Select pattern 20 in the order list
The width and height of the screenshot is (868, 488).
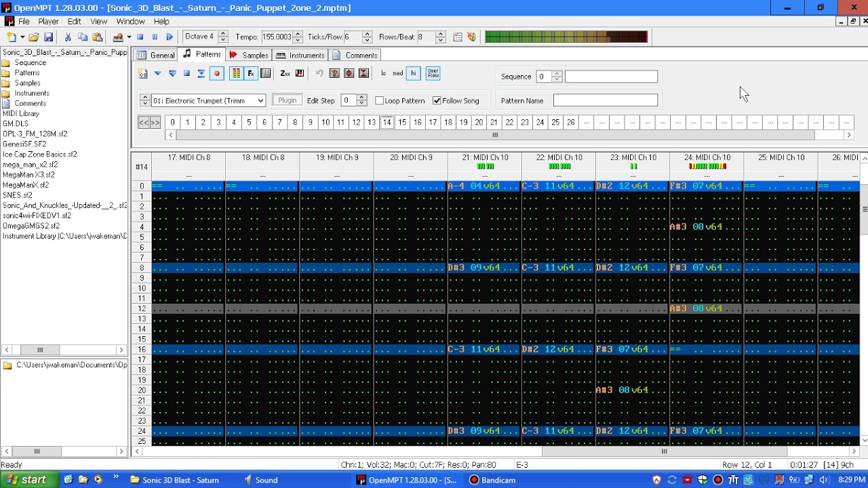(479, 122)
